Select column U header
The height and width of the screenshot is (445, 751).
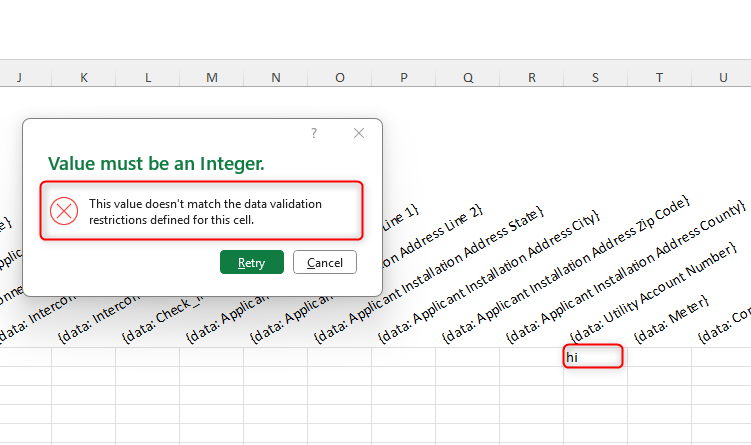(723, 77)
